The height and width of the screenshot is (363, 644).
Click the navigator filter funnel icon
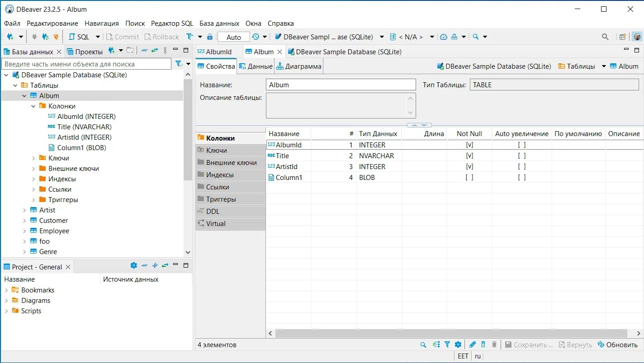[x=179, y=64]
